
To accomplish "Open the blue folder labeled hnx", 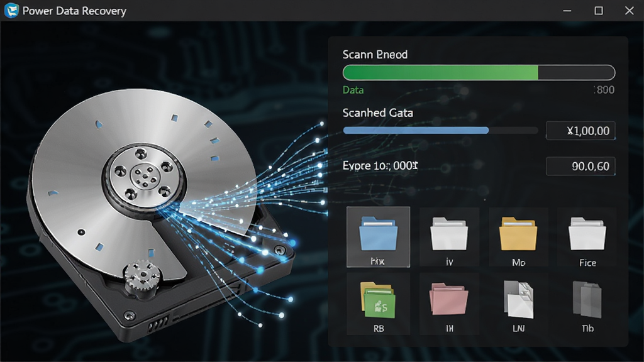I will pos(378,237).
